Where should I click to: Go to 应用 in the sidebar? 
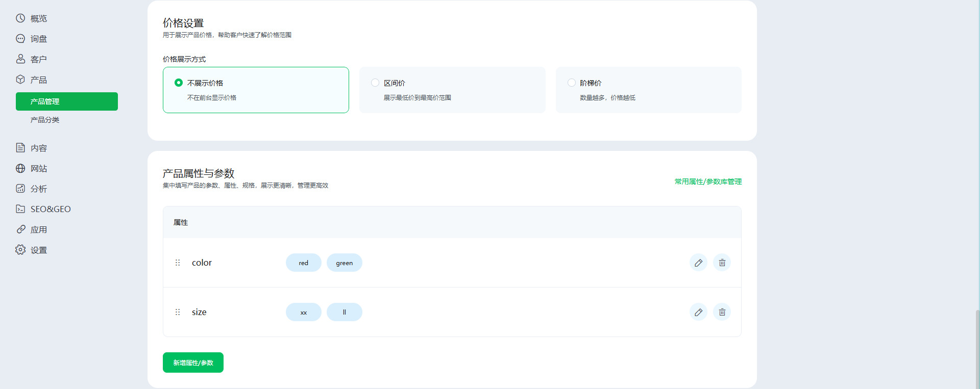pos(39,229)
